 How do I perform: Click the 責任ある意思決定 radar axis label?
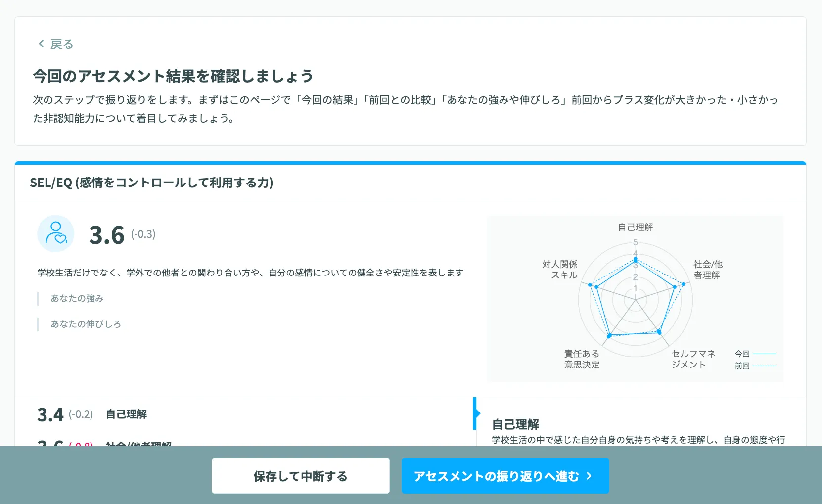[x=582, y=359]
